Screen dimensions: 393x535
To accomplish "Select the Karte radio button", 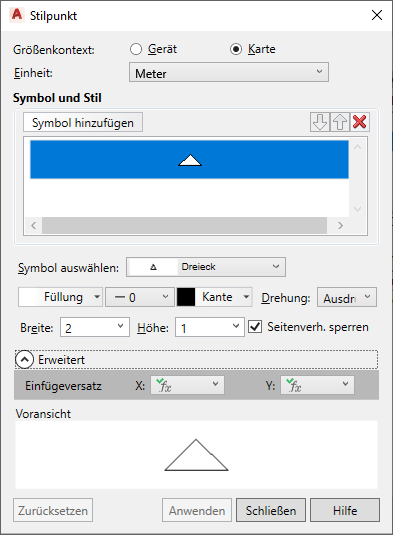I will 236,49.
